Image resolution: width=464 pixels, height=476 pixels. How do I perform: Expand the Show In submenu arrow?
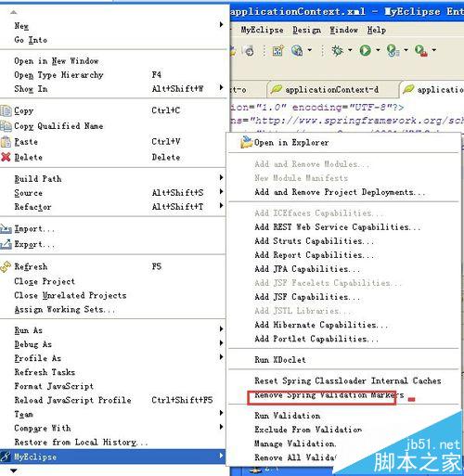(x=221, y=87)
